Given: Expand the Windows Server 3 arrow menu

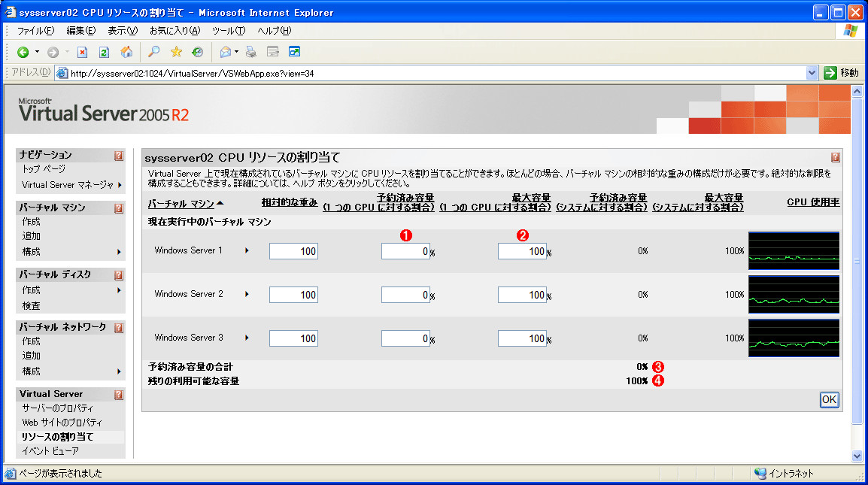Looking at the screenshot, I should click(x=247, y=338).
